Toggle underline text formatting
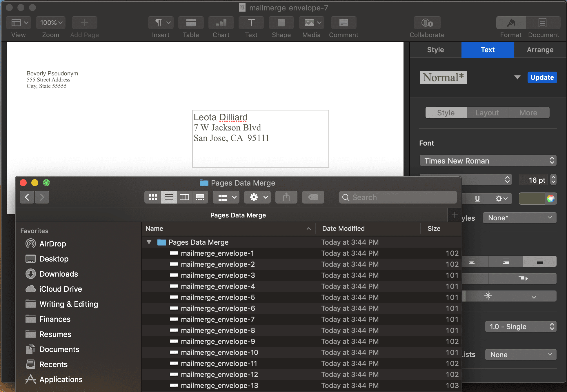Screen dimensions: 567x392 477,199
